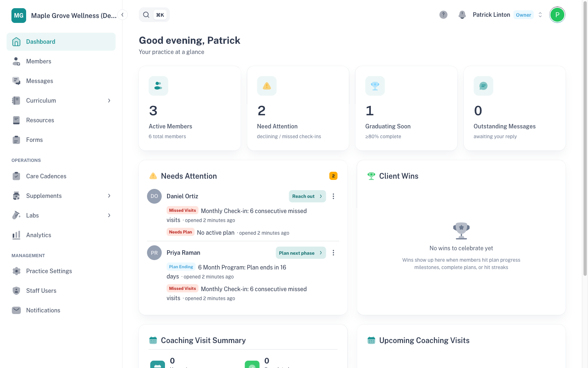Viewport: 588px width, 368px height.
Task: Open Notifications in the sidebar
Action: coord(61,310)
